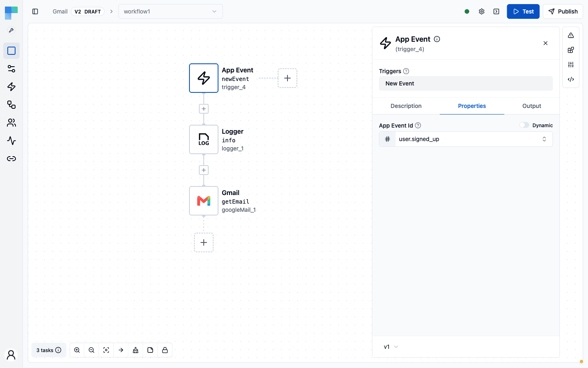The width and height of the screenshot is (588, 368).
Task: Open the wrench tools icon in sidebar
Action: pyautogui.click(x=11, y=31)
